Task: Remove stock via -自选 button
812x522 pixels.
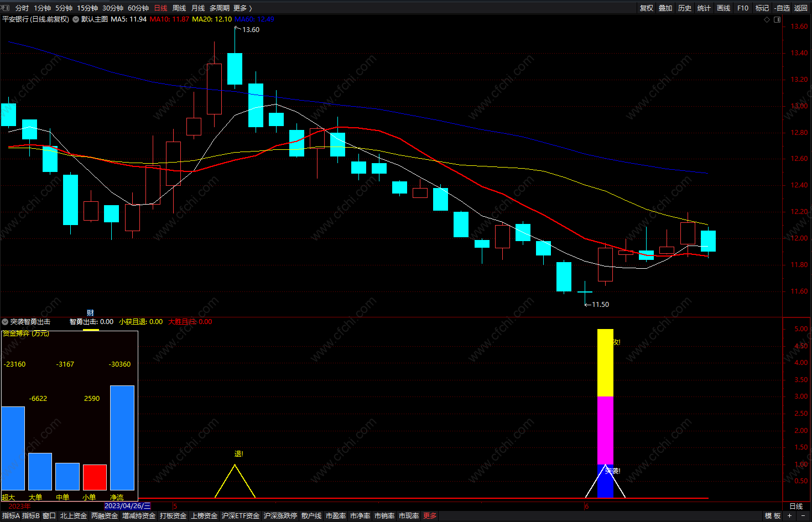Action: pos(782,8)
